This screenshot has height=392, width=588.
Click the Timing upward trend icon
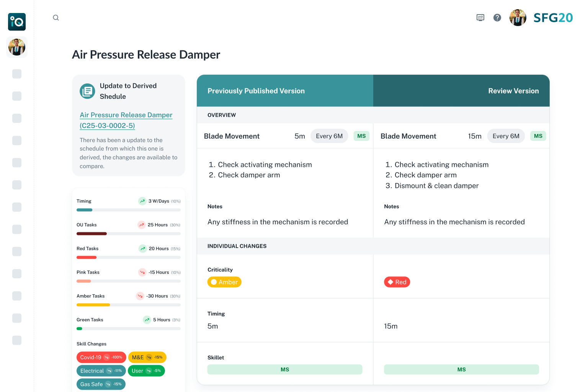pyautogui.click(x=142, y=201)
